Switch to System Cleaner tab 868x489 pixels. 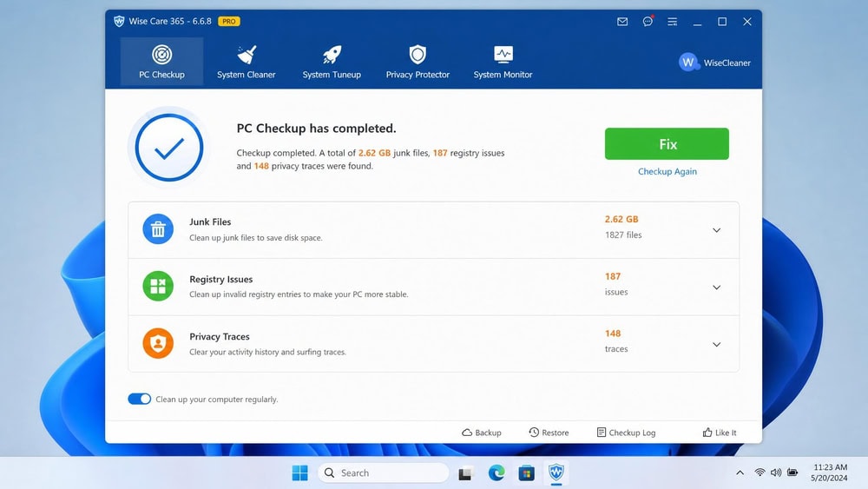[246, 62]
